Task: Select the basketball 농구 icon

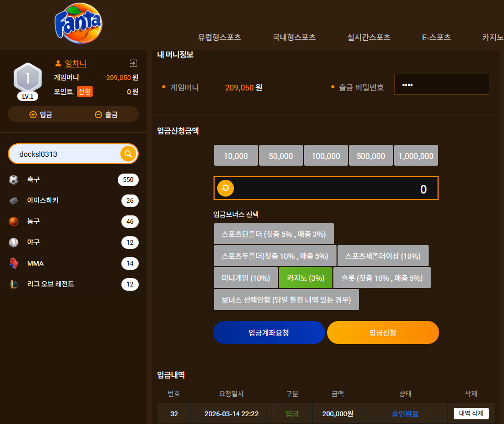Action: pyautogui.click(x=14, y=222)
